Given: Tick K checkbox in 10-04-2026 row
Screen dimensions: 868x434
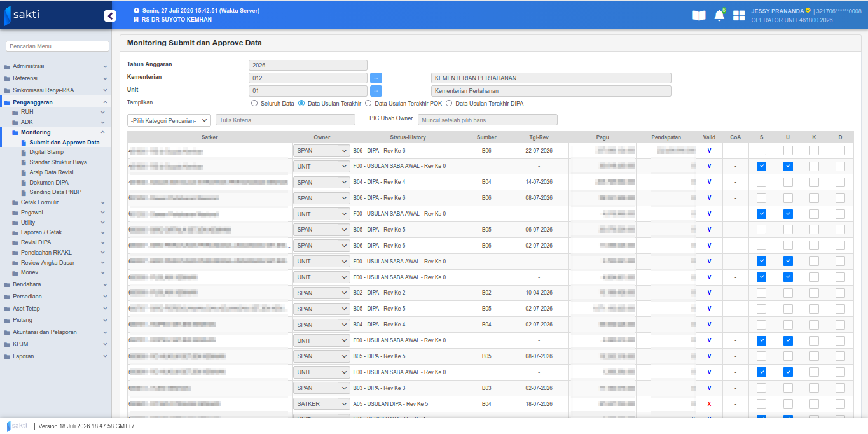Looking at the screenshot, I should (x=814, y=293).
